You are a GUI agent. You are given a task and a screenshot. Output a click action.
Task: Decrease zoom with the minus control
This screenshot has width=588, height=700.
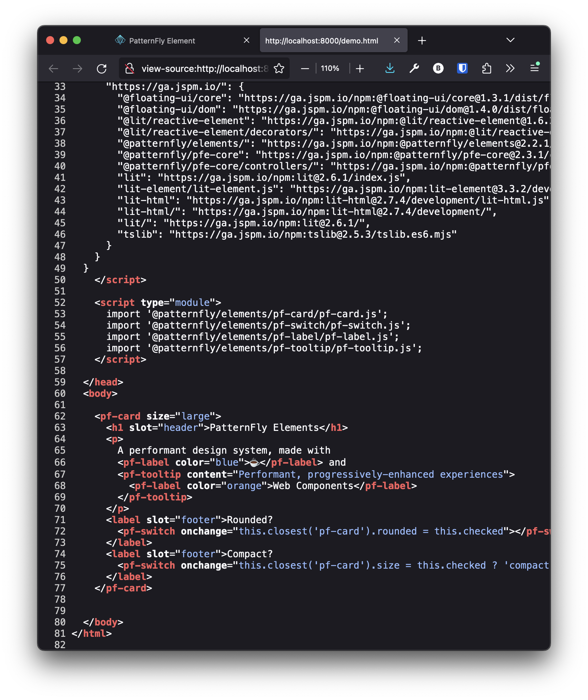tap(304, 69)
